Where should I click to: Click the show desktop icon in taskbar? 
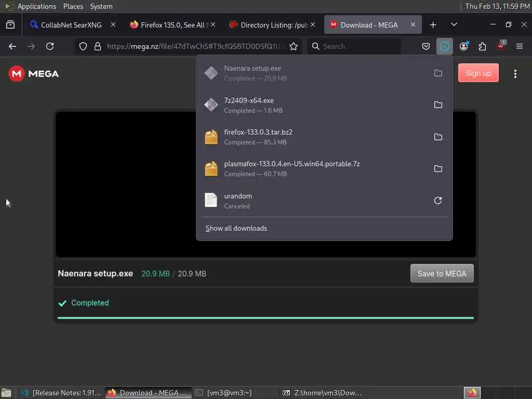6,393
